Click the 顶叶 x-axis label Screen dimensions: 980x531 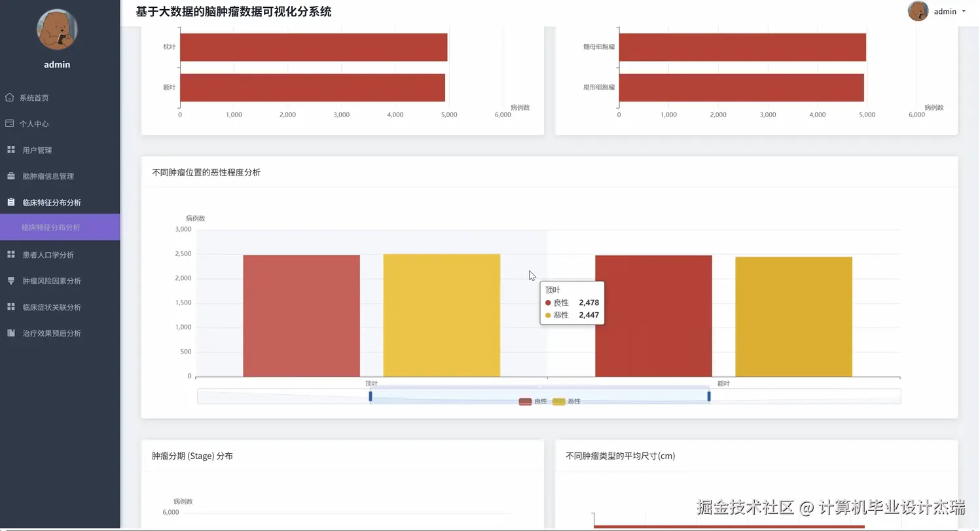point(371,384)
